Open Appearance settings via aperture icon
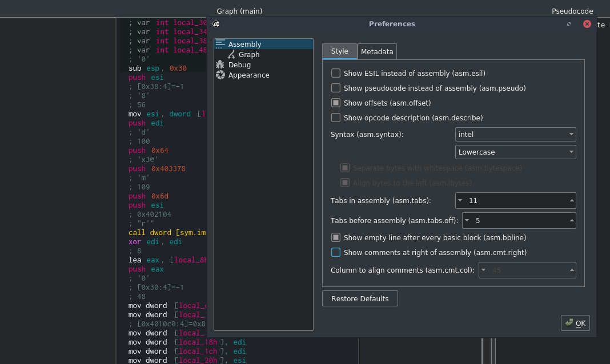 click(x=220, y=75)
